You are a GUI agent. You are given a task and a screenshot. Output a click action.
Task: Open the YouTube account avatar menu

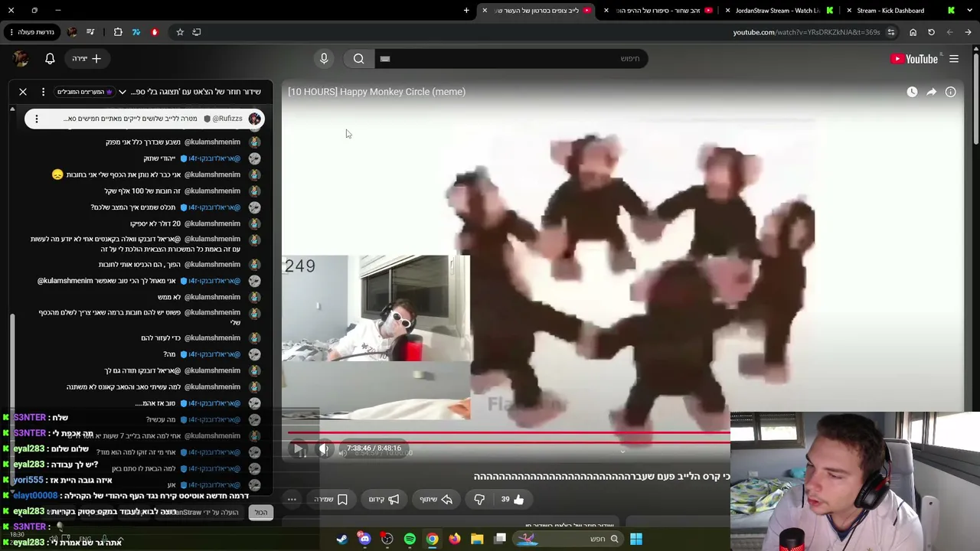pyautogui.click(x=21, y=59)
